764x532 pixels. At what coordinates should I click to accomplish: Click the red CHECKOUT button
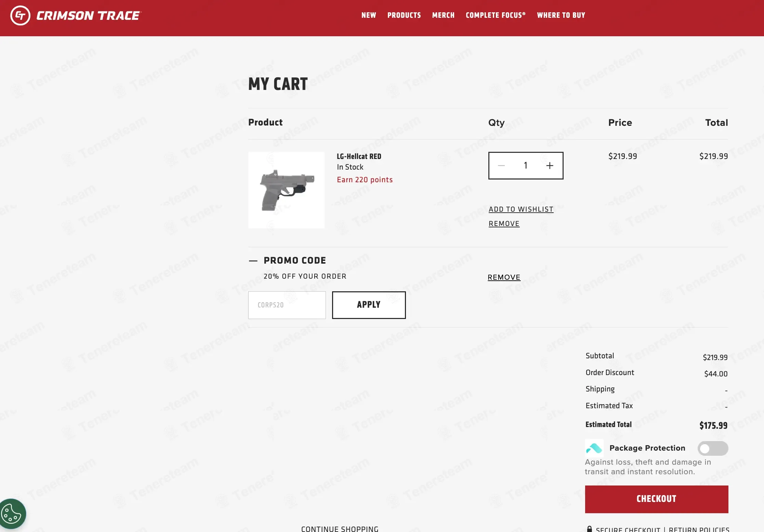coord(656,499)
